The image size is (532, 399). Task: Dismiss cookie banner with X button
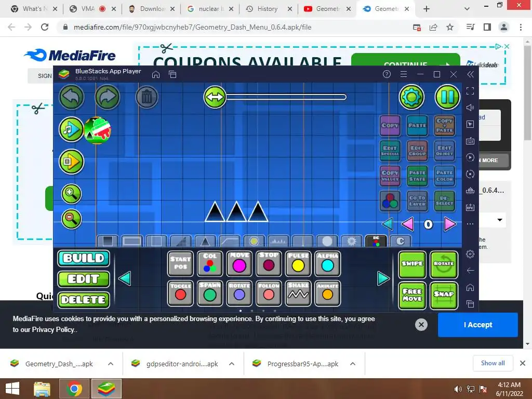point(421,325)
